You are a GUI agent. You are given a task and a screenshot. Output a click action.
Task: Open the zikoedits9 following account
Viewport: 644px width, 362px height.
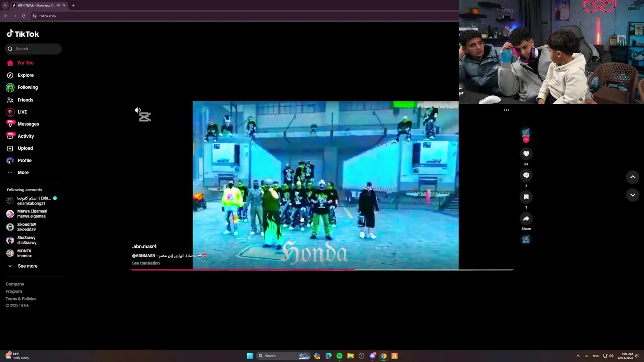click(21, 227)
